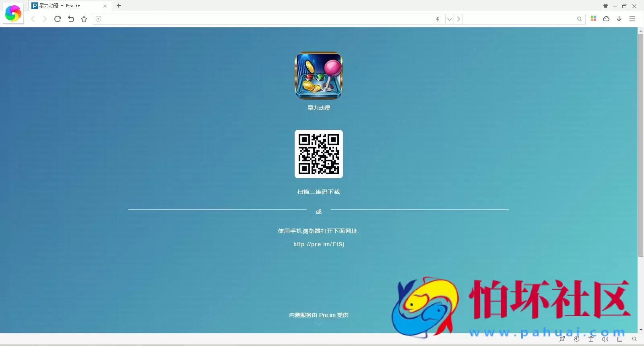The height and width of the screenshot is (346, 644).
Task: Close the 星力动漫 - Pre.im tab
Action: (105, 6)
